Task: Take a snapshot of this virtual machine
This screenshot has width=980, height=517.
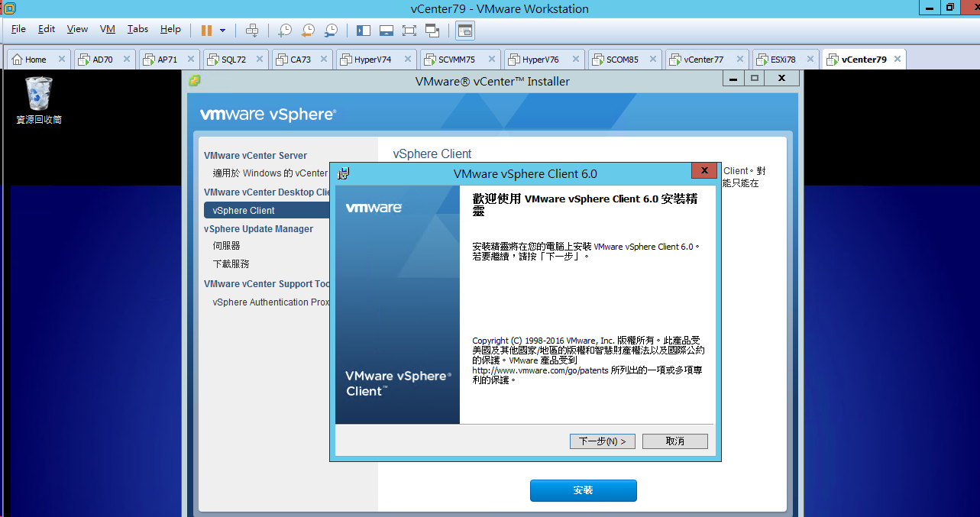Action: click(x=284, y=31)
